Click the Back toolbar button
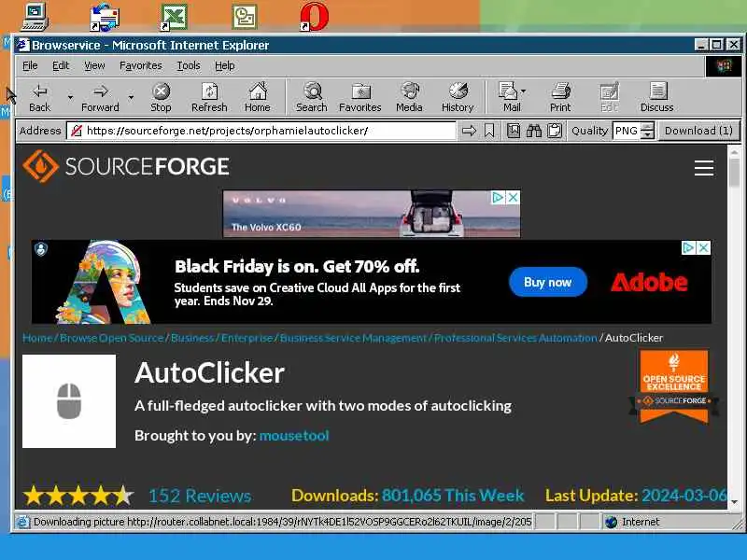 [x=39, y=98]
